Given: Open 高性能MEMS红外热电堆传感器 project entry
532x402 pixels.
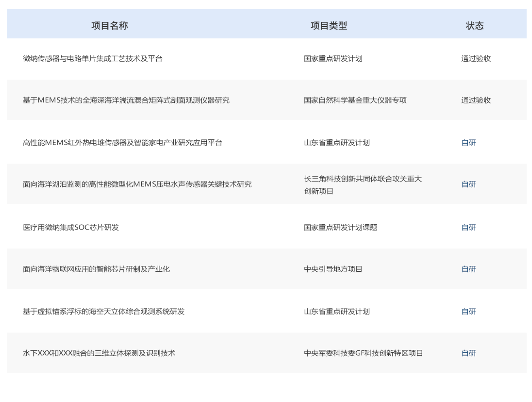Looking at the screenshot, I should (122, 143).
